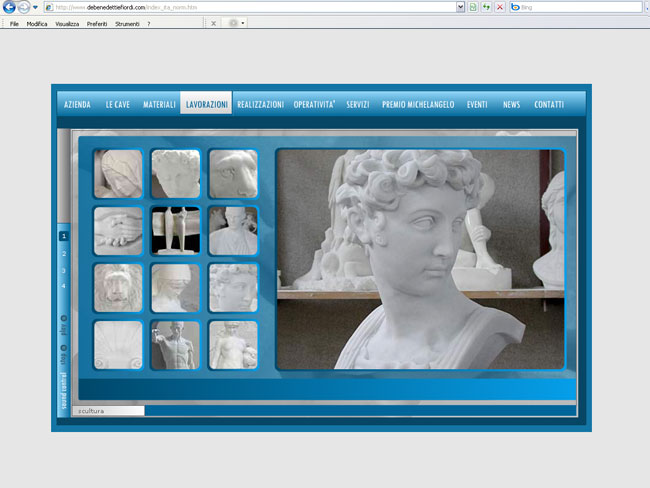Image resolution: width=650 pixels, height=488 pixels.
Task: Click the large marble bust preview image
Action: (420, 259)
